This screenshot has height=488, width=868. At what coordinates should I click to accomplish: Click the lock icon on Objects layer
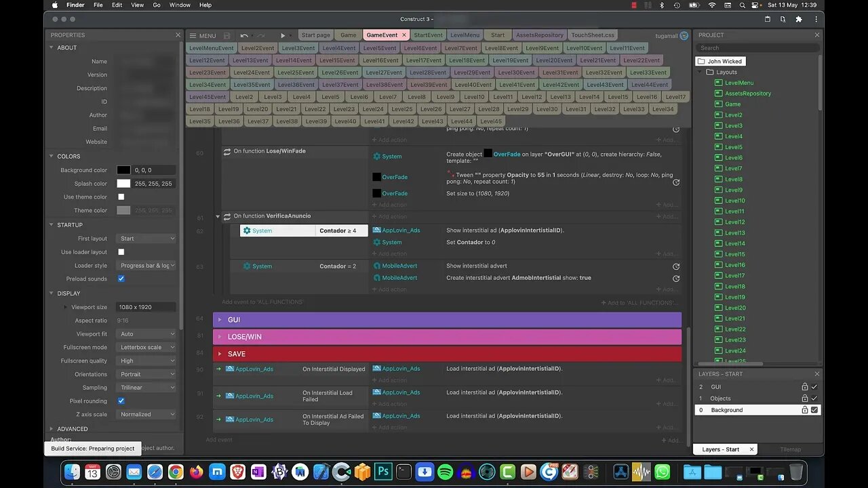pos(805,399)
